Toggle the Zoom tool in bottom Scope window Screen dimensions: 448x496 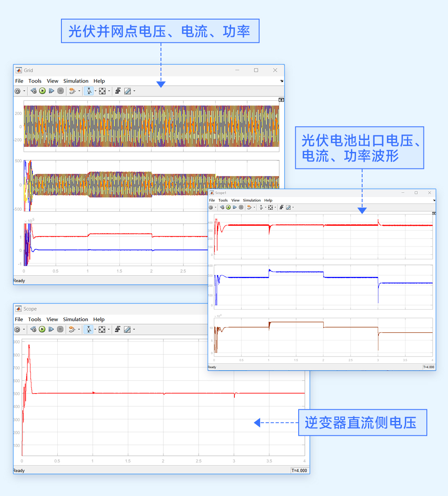[89, 330]
